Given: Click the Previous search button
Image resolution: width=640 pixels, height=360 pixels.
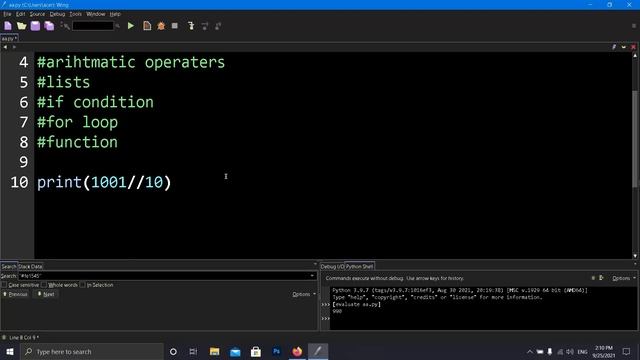Looking at the screenshot, I should [15, 294].
